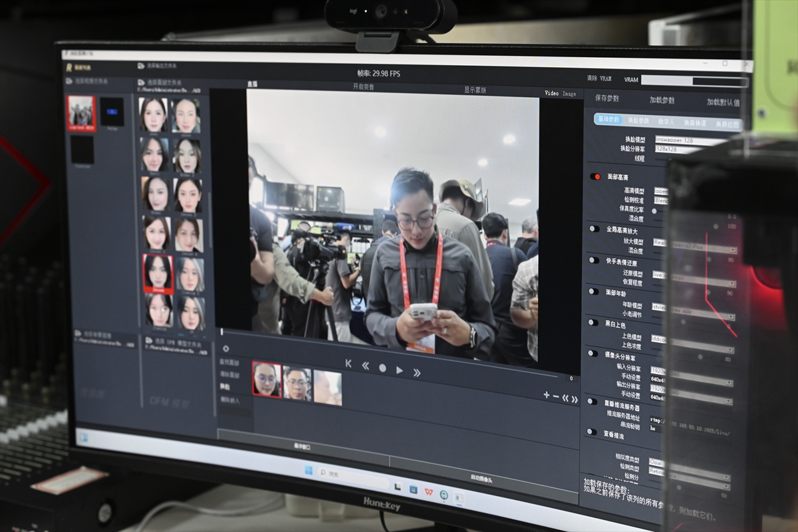
Task: Switch to the 换音换语 tab
Action: click(x=696, y=124)
